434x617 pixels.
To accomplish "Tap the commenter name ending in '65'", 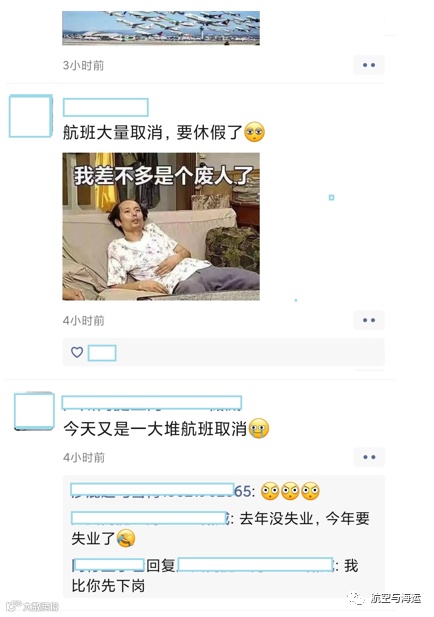I will (x=163, y=491).
